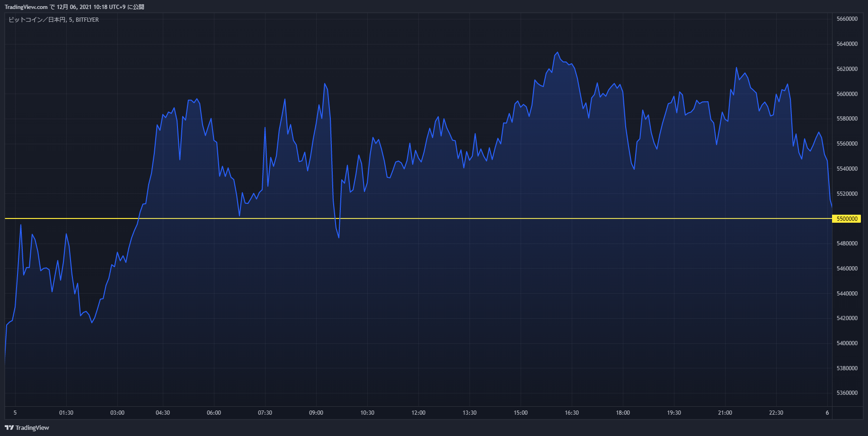Click price axis label 5620000
Screen dimensions: 868x436
coord(847,69)
